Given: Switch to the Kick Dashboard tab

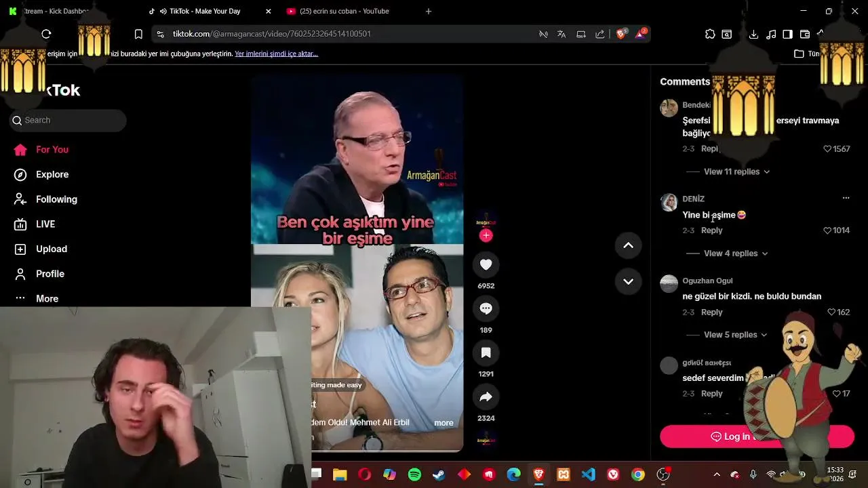Looking at the screenshot, I should pyautogui.click(x=52, y=12).
